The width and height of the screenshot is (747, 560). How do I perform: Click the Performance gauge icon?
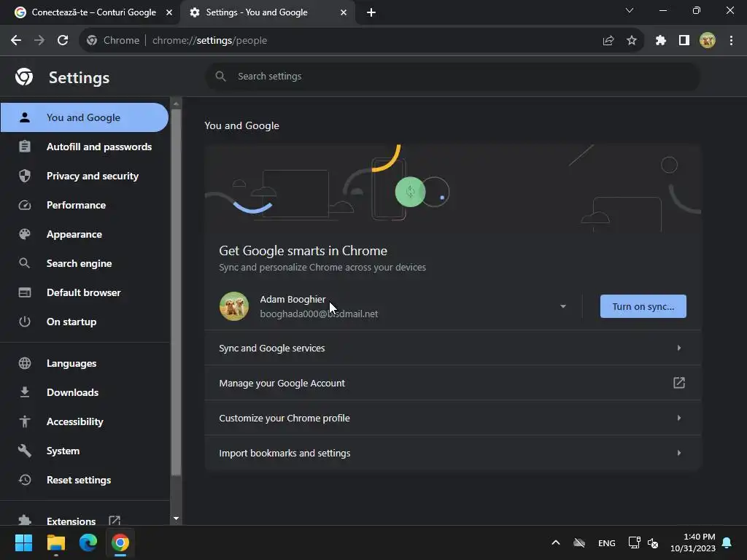coord(25,205)
